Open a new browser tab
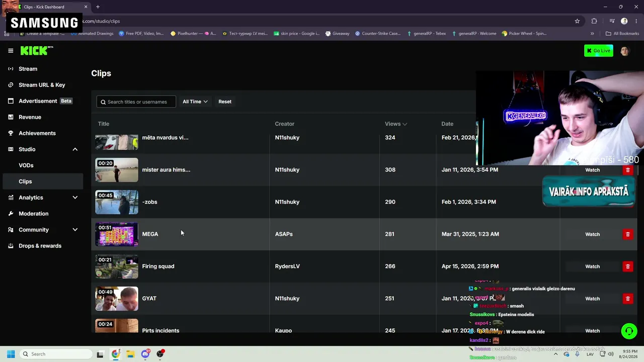The height and width of the screenshot is (362, 644). click(x=98, y=7)
